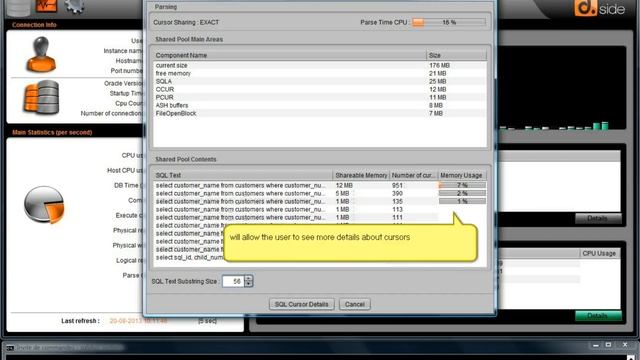Click the 1 % memory usage bar
Image resolution: width=640 pixels, height=360 pixels.
tap(462, 201)
